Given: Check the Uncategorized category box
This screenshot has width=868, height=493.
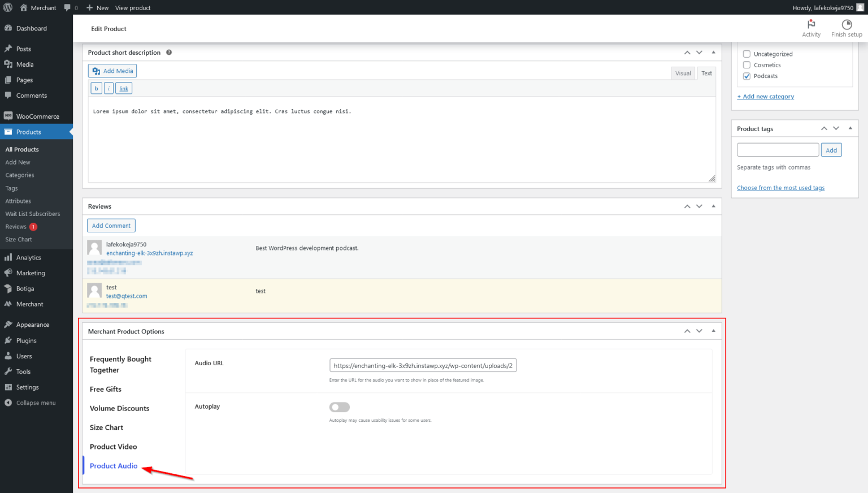Looking at the screenshot, I should (x=747, y=54).
